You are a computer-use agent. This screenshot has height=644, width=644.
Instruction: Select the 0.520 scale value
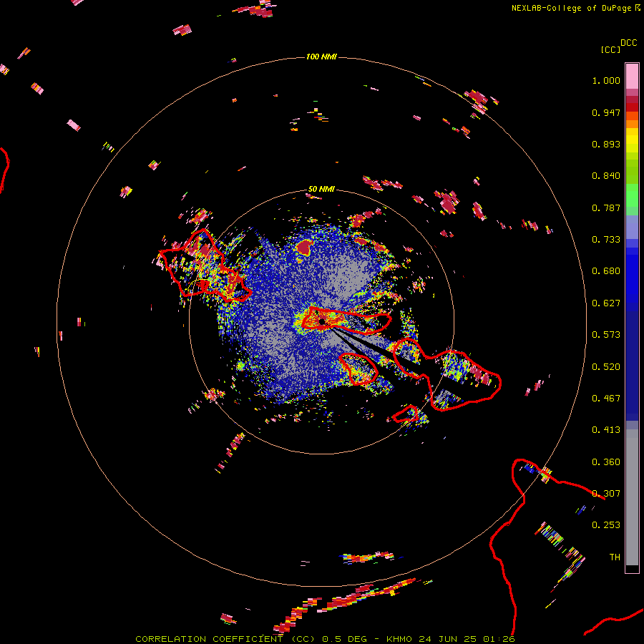pyautogui.click(x=606, y=367)
